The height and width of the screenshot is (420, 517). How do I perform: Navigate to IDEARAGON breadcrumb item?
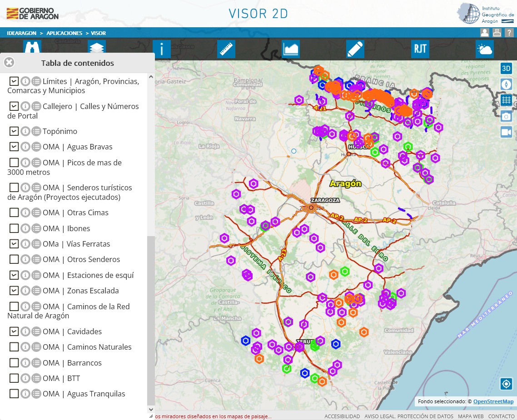coord(21,33)
